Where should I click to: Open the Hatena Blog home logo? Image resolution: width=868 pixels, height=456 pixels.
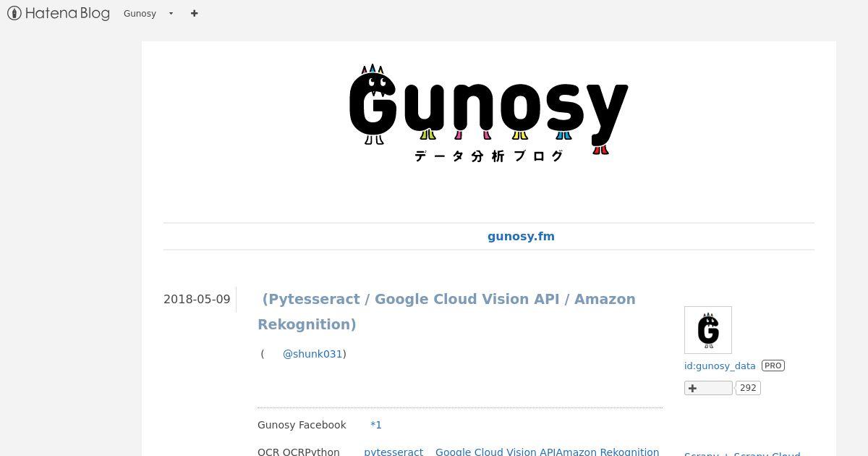(x=59, y=13)
